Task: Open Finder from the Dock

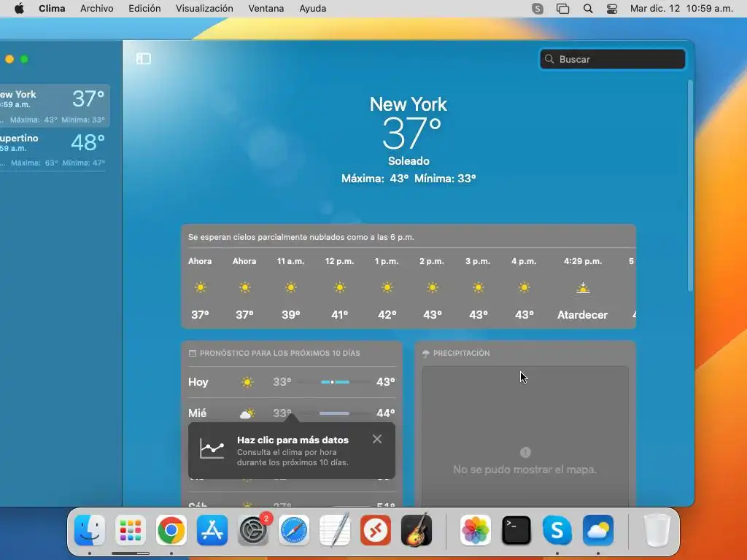Action: [x=90, y=530]
